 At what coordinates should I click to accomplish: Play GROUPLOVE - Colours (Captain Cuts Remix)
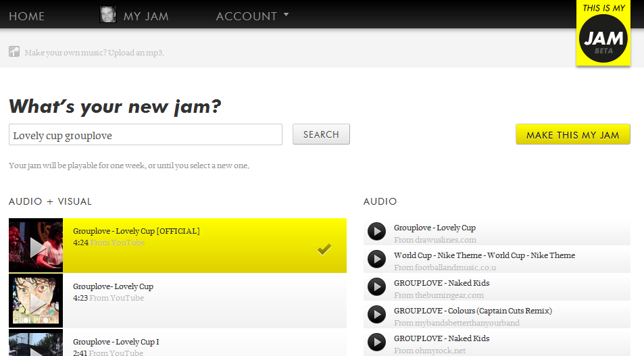click(x=376, y=315)
